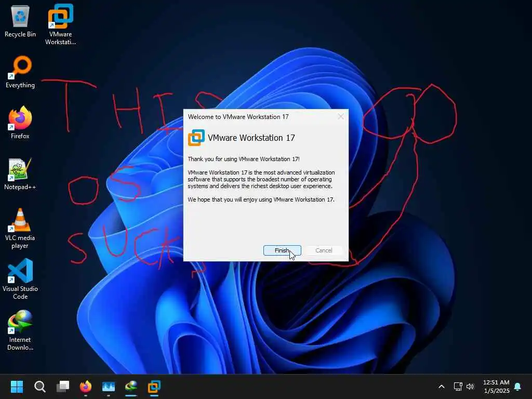
Task: Open the volume control tray icon
Action: [470, 387]
